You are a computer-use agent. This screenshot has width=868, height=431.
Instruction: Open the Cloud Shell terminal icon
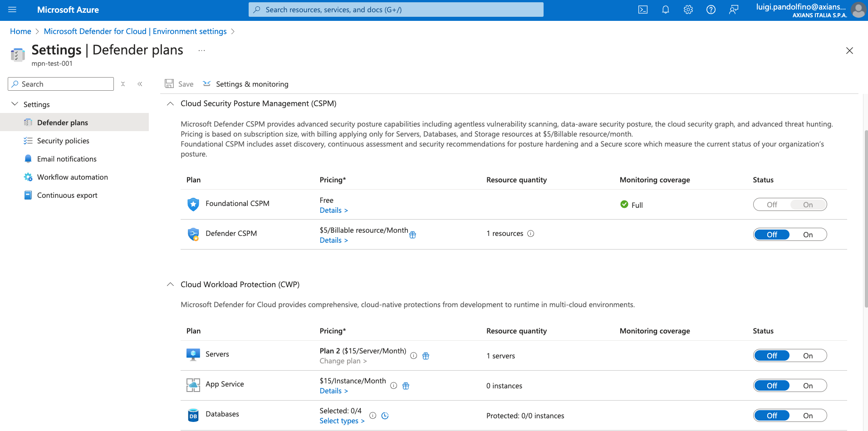[x=642, y=10]
